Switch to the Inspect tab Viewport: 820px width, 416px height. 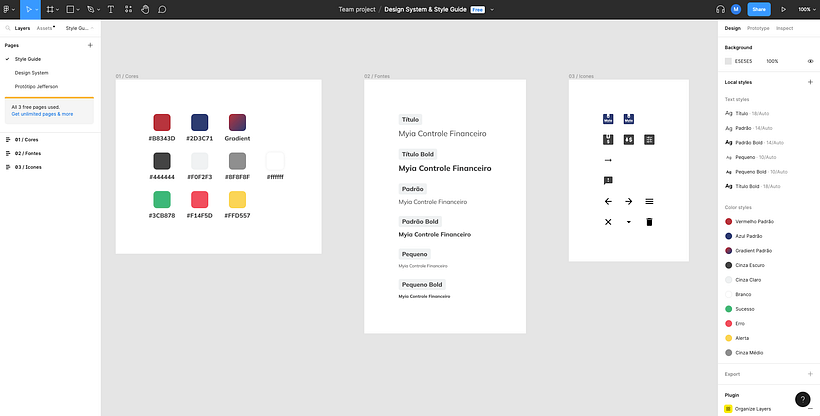click(784, 28)
